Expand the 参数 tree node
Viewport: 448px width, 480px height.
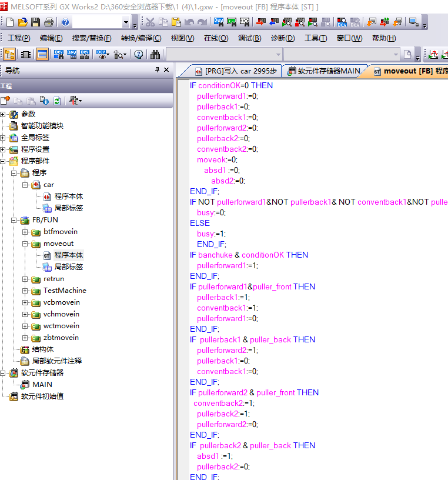(3, 114)
